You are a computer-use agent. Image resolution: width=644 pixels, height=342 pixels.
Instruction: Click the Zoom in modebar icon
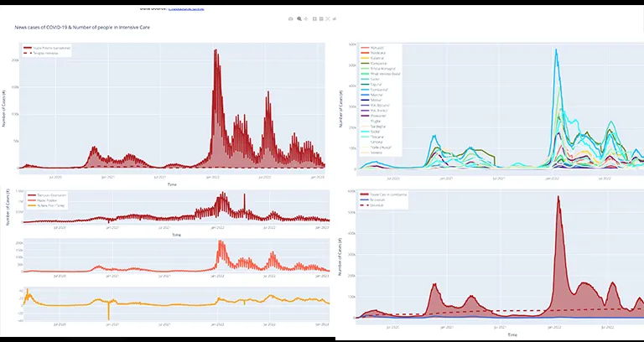[x=314, y=19]
